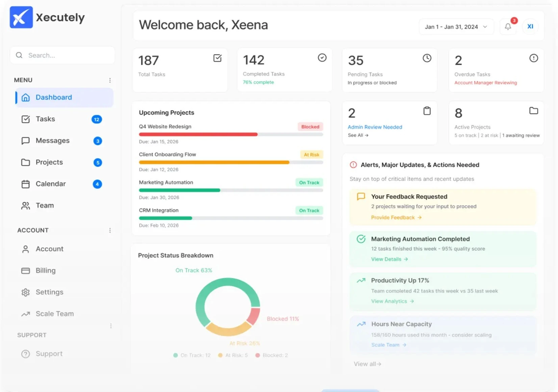558x392 pixels.
Task: Click the Q4 Website Redesign red progress bar
Action: [198, 134]
